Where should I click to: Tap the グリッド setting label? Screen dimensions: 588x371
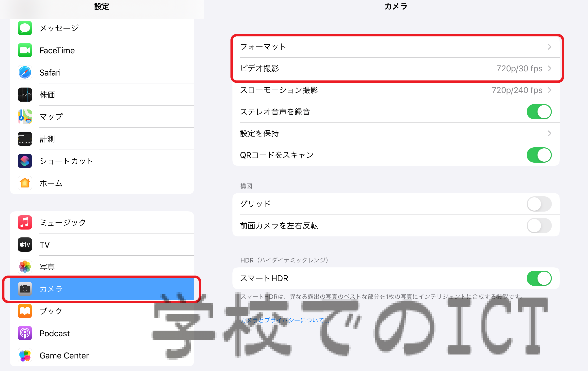pos(256,204)
